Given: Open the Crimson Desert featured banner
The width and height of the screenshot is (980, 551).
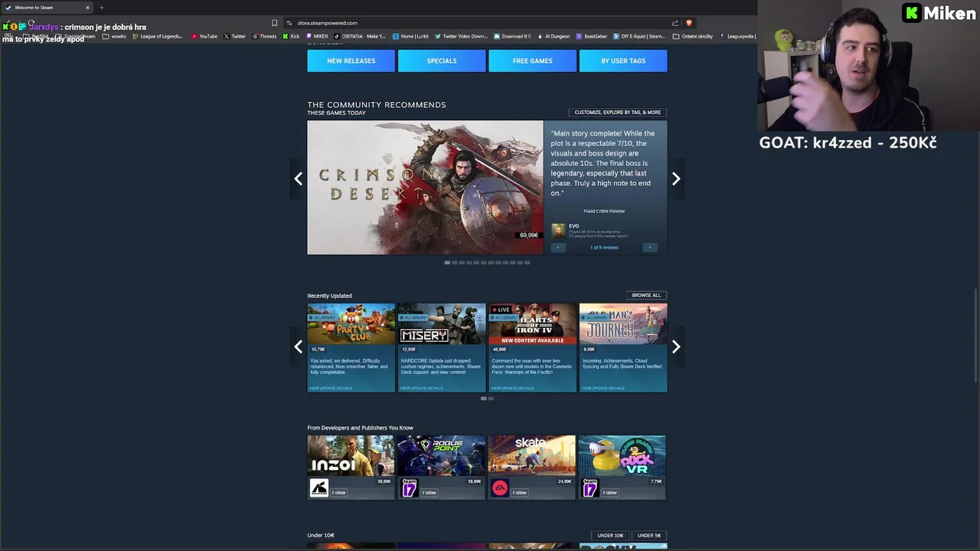Looking at the screenshot, I should 425,187.
